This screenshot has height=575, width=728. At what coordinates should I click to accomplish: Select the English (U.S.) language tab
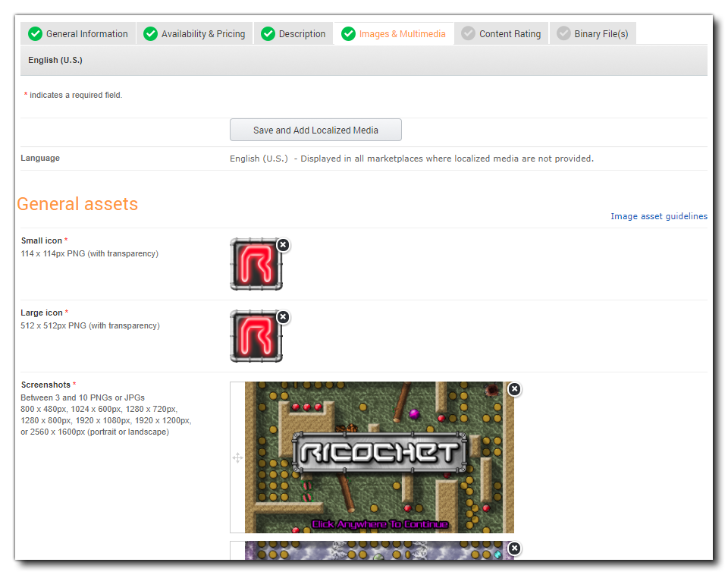click(55, 60)
